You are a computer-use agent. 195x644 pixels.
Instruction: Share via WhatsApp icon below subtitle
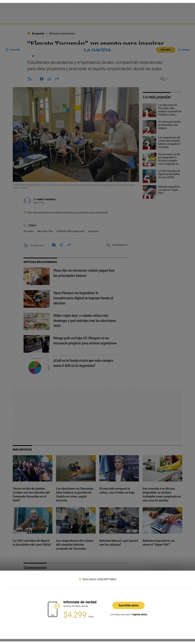coord(49,79)
